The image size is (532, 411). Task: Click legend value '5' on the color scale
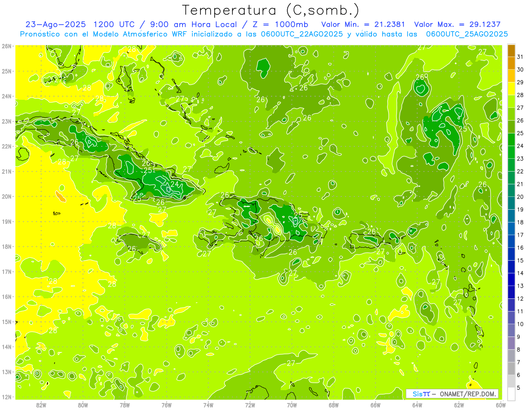519,388
